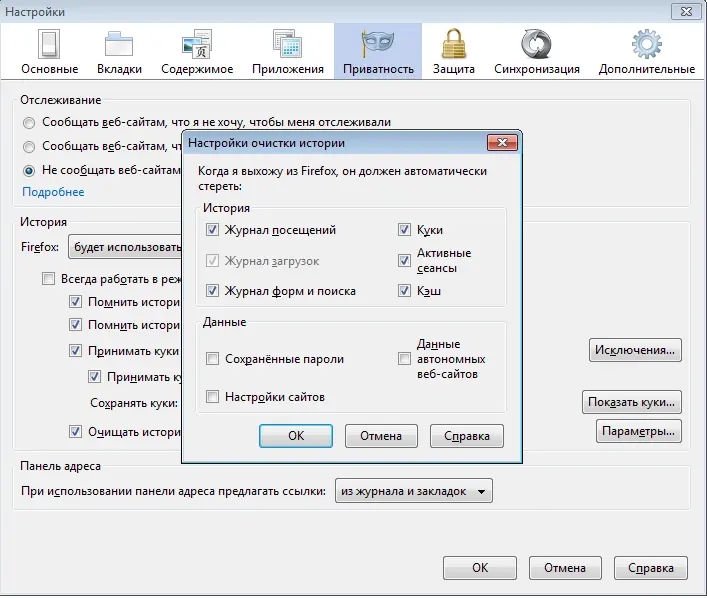Select the first tracking radio button

tap(30, 122)
